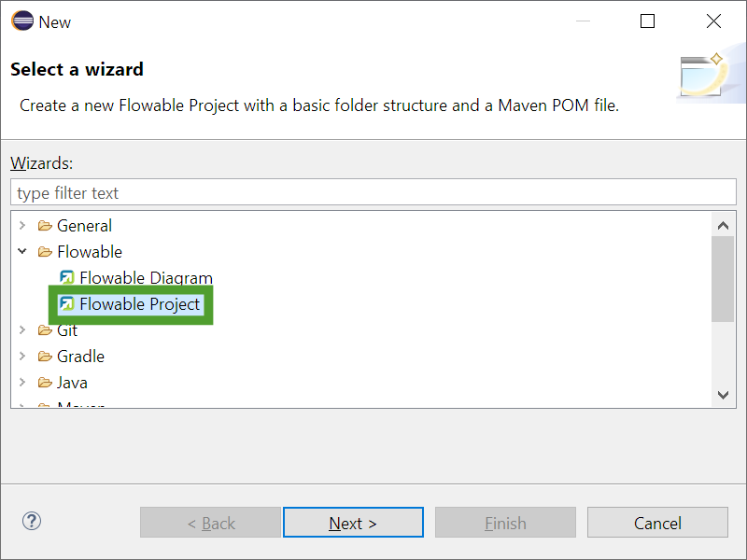Click the Flowable folder icon
This screenshot has height=560, width=747.
44,252
